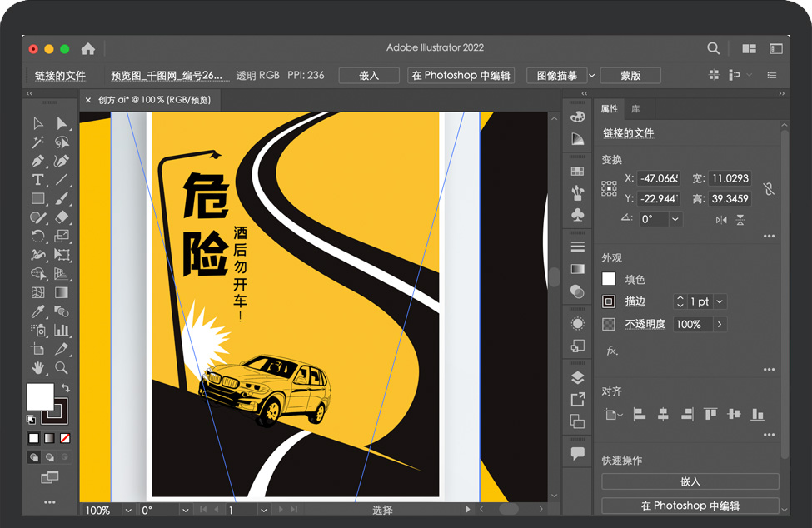
Task: Select the Hand tool
Action: [x=37, y=367]
